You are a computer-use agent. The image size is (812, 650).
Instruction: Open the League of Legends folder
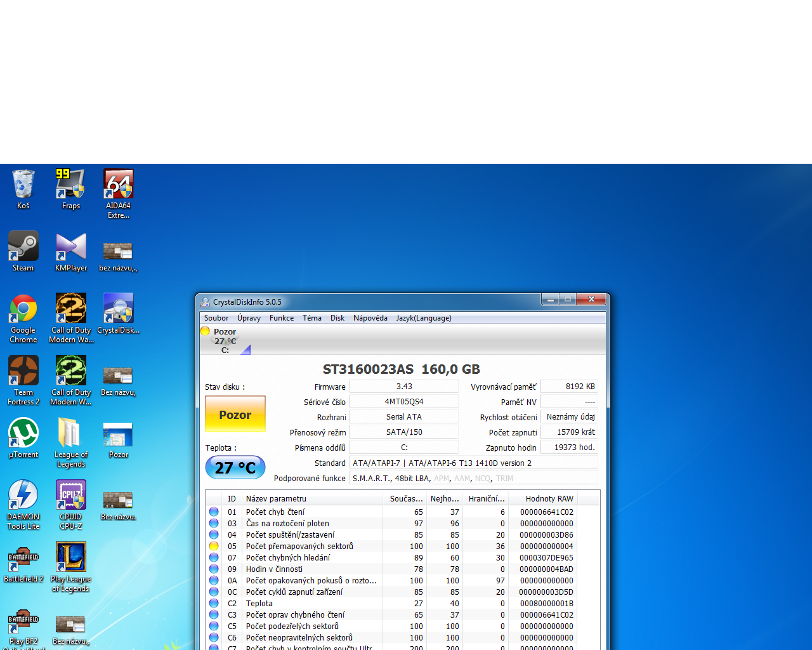coord(70,442)
